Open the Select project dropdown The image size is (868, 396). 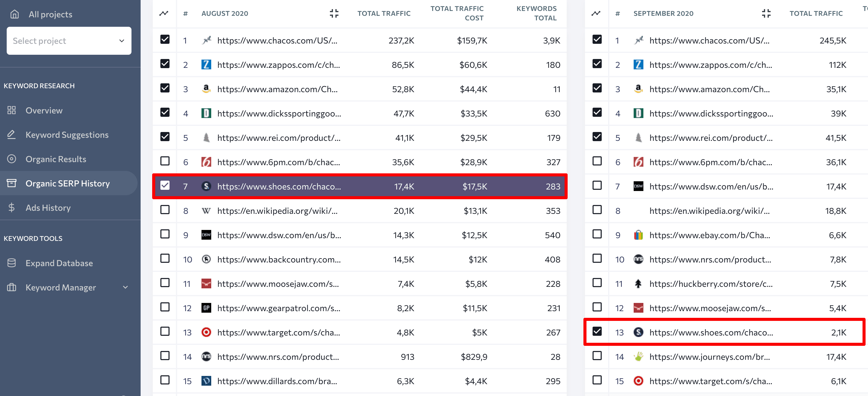pos(69,41)
